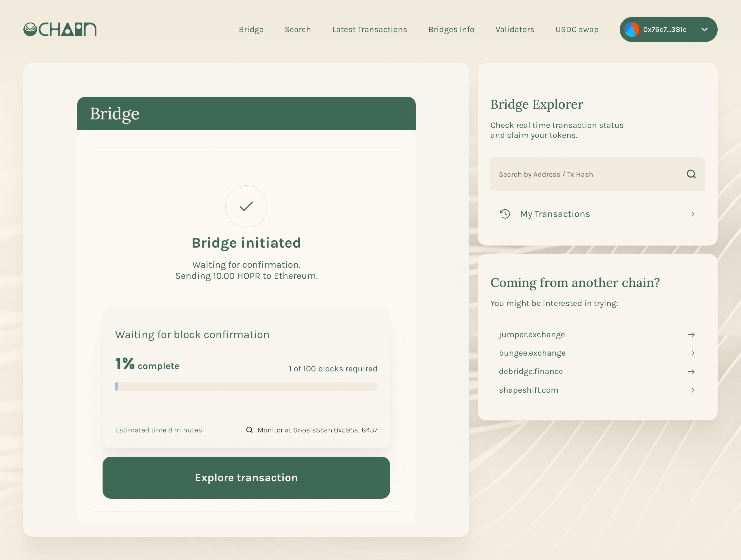Screen dimensions: 741x560
Task: Select the Latest Transactions tab
Action: click(x=369, y=29)
